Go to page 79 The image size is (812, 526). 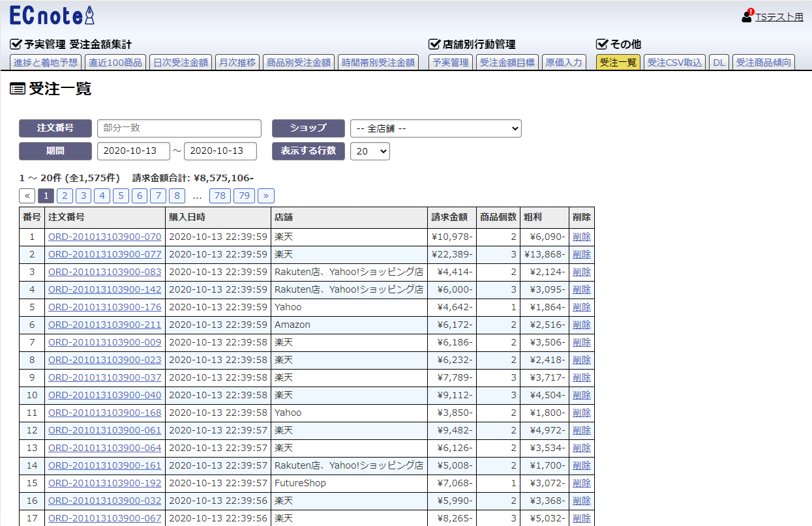(245, 196)
